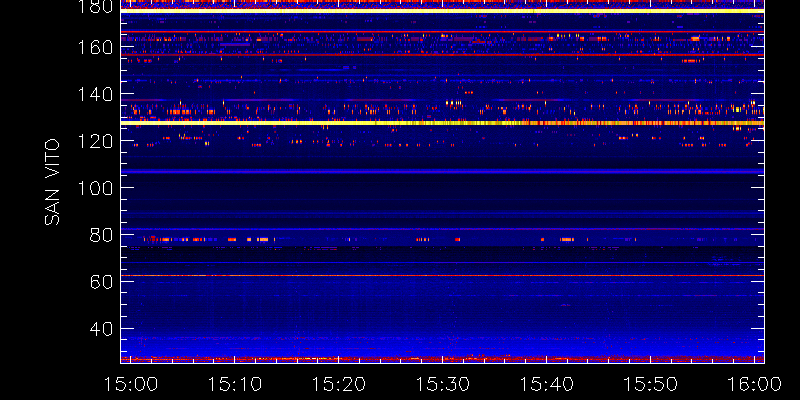Click the 80 frequency axis label
800x400 pixels.
coord(101,235)
